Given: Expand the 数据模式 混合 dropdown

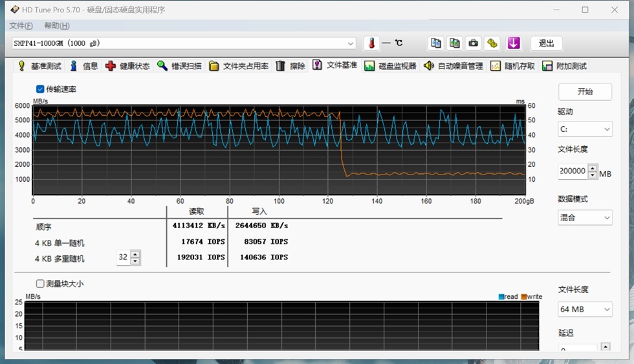Looking at the screenshot, I should pos(584,217).
